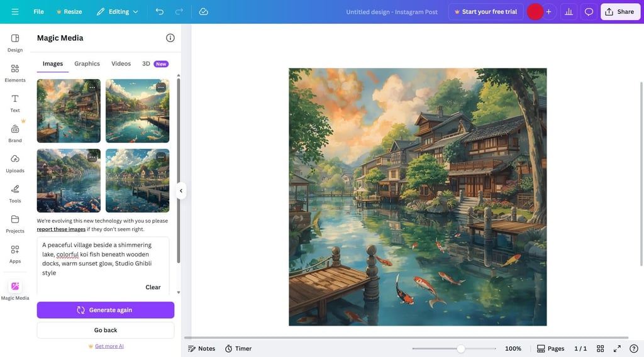The height and width of the screenshot is (357, 644).
Task: Open the Elements sidebar panel
Action: 15,73
